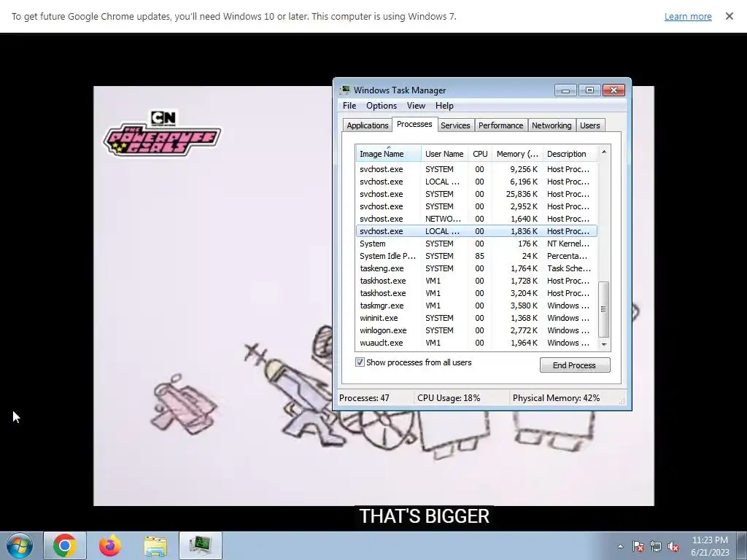Launch Firefox from the taskbar
The image size is (747, 560).
110,545
